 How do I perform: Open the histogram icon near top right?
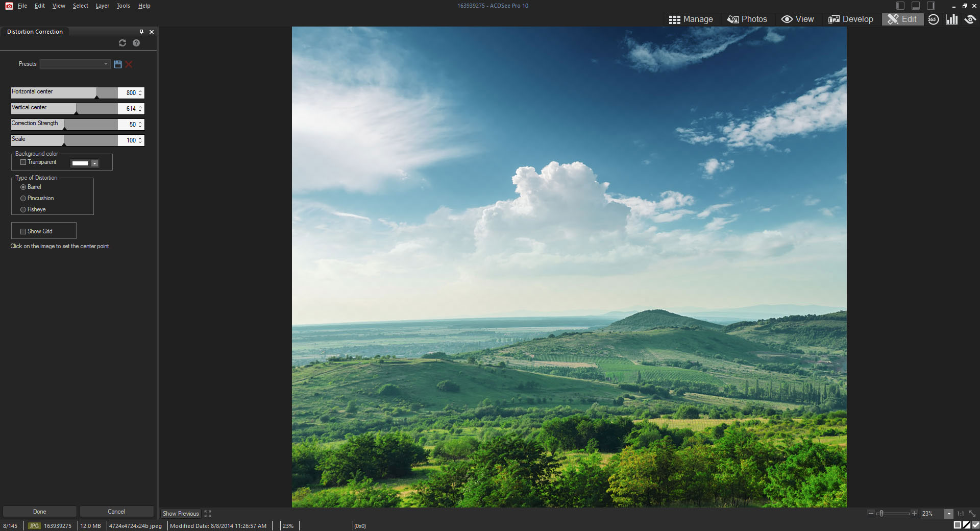coord(951,19)
